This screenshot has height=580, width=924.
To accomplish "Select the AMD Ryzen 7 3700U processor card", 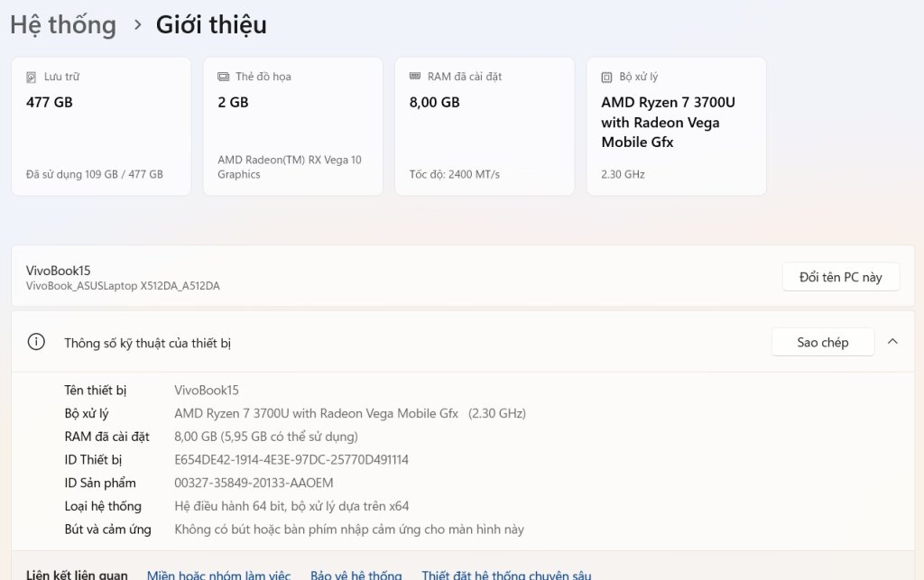I will click(677, 126).
